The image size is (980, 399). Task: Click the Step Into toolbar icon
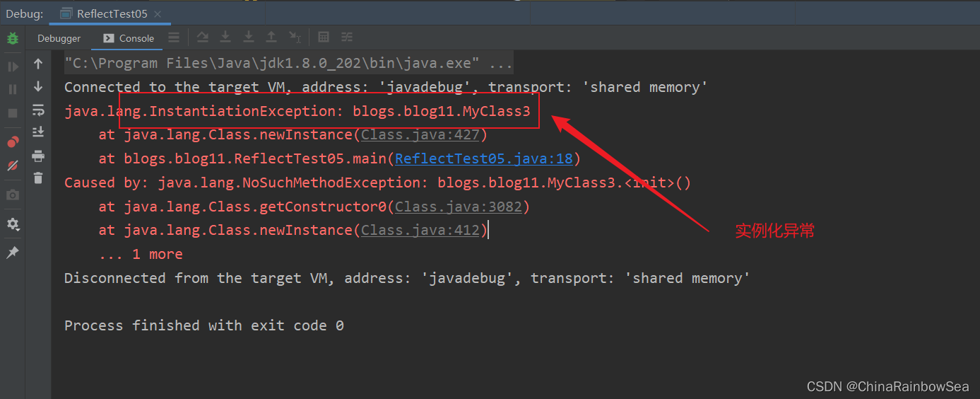[x=225, y=37]
